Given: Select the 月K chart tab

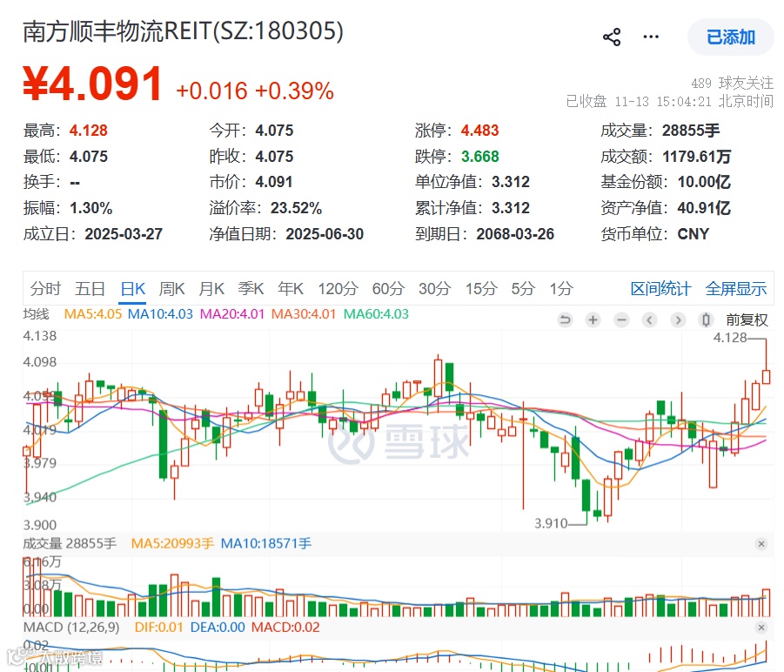Looking at the screenshot, I should (211, 288).
